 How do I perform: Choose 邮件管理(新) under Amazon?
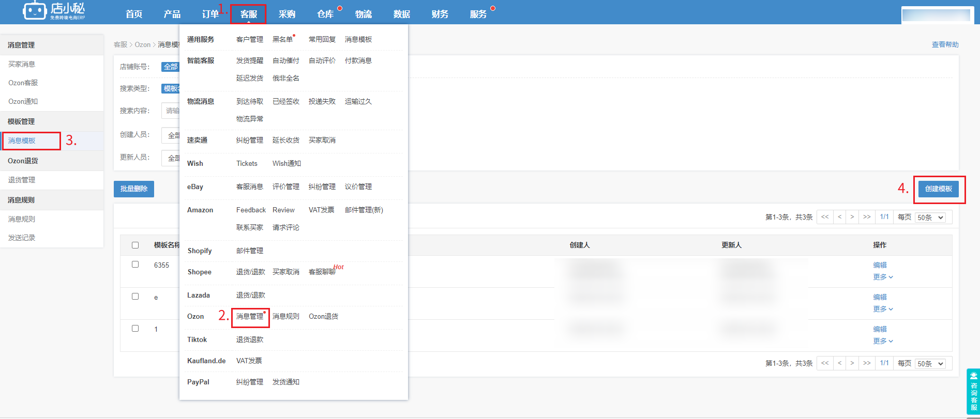(364, 210)
